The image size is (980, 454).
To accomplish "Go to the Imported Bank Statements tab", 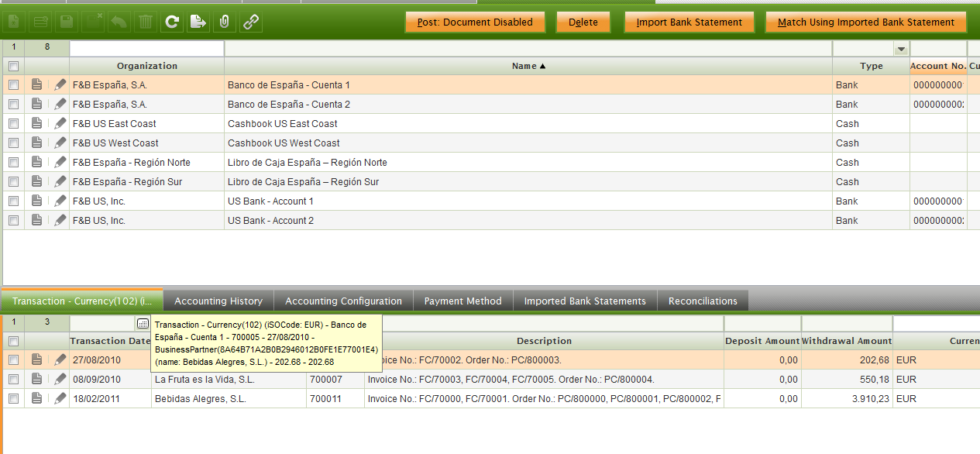I will click(585, 301).
